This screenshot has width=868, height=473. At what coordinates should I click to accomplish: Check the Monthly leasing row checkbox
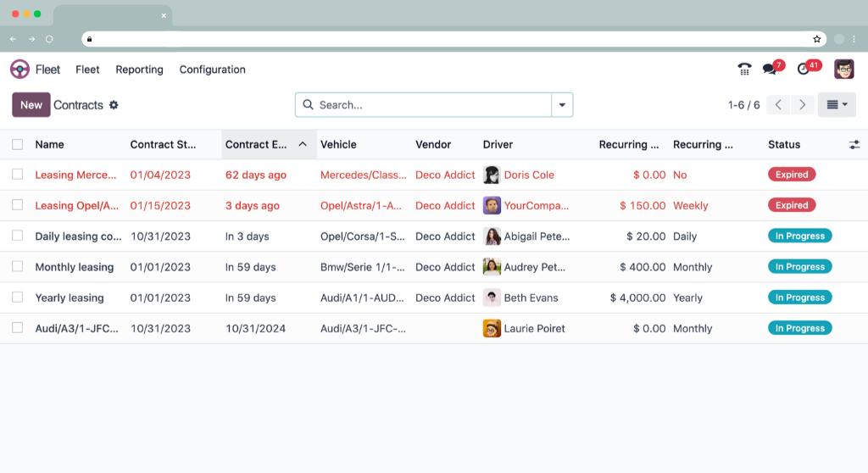[18, 267]
